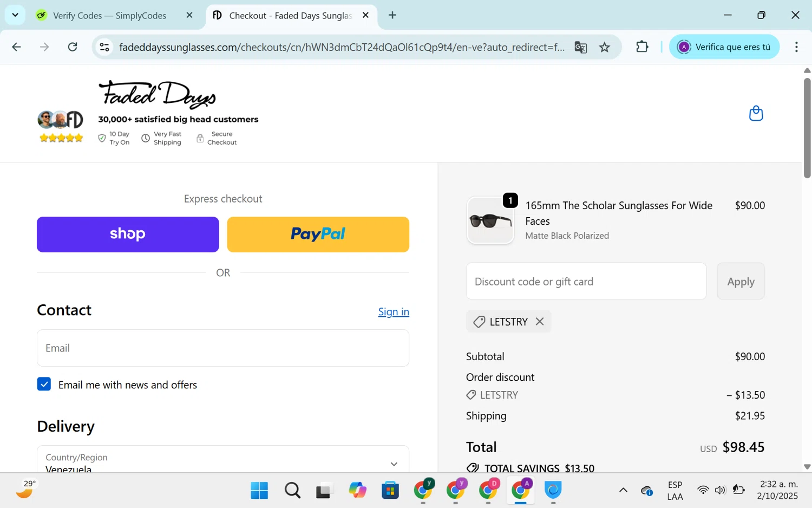This screenshot has width=812, height=508.
Task: Open the shopping bag cart icon
Action: click(756, 113)
